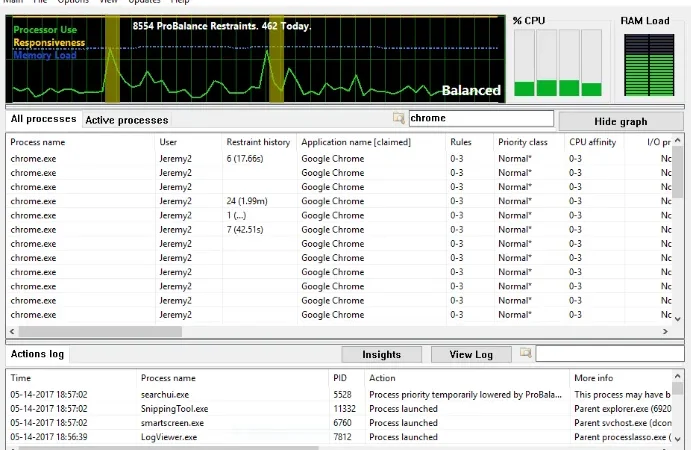The image size is (691, 450).
Task: Click the actions log filter icon
Action: coord(525,353)
